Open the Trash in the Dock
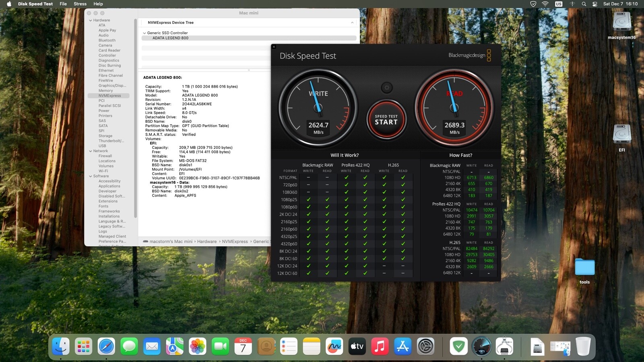This screenshot has width=644, height=362. click(x=583, y=346)
